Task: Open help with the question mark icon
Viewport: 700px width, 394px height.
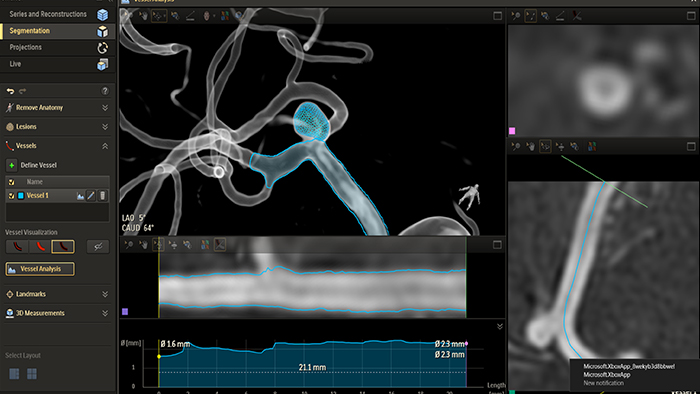Action: tap(105, 91)
